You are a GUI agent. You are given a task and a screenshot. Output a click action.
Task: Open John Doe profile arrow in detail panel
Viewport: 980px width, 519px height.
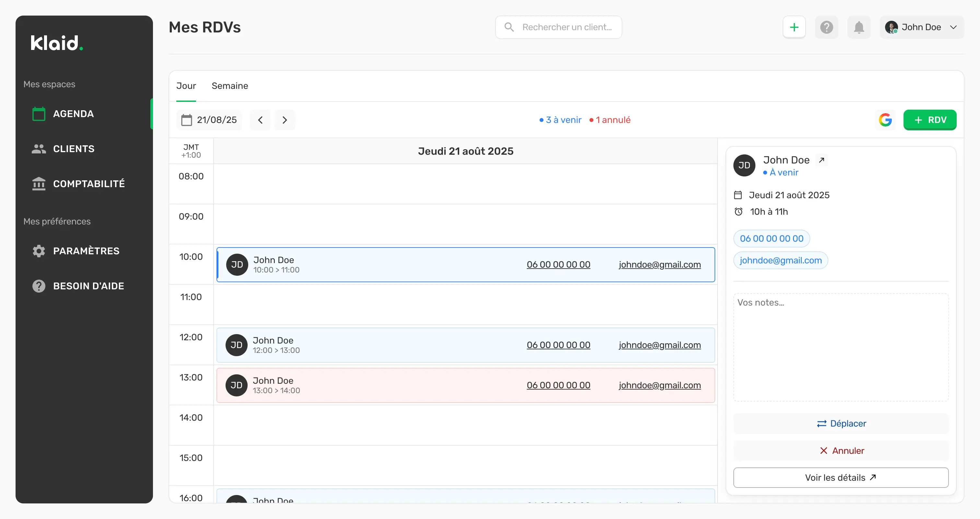821,160
